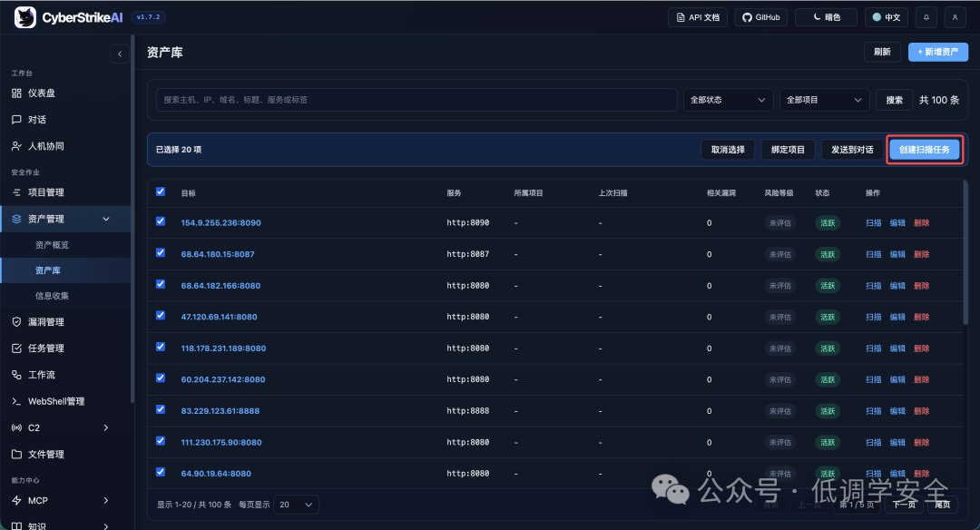Click the 工作流 workflow icon
This screenshot has height=530, width=980.
(17, 375)
